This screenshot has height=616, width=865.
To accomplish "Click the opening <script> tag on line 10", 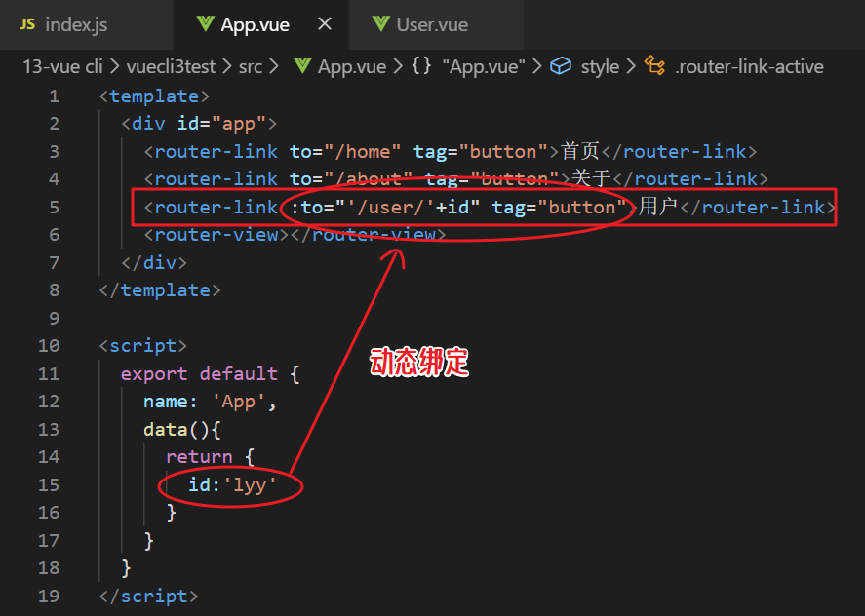I will 143,346.
